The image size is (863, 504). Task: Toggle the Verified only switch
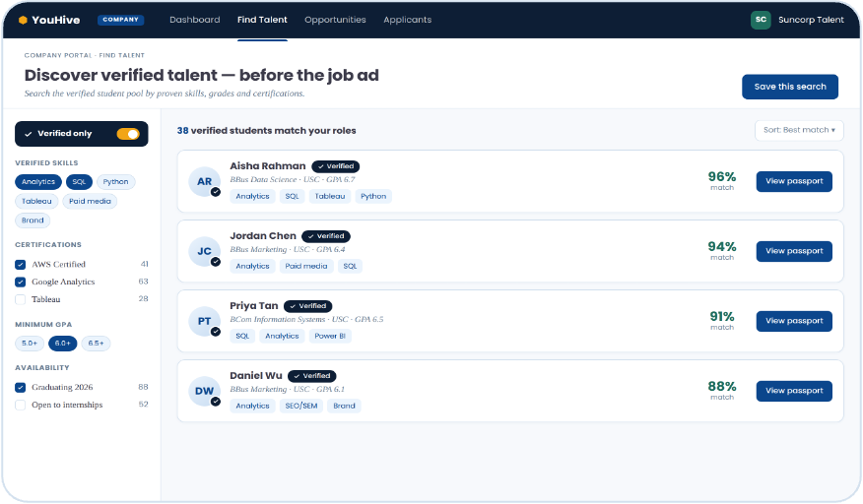point(128,134)
